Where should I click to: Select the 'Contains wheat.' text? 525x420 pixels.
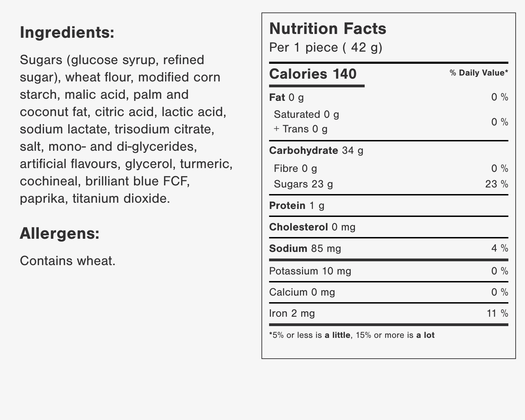68,261
